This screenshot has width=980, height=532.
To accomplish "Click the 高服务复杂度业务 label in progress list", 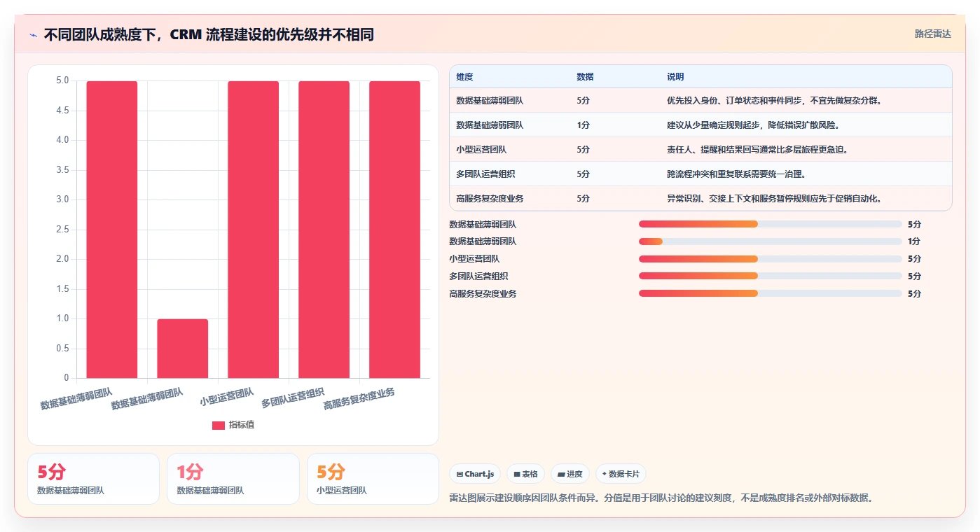I will [483, 293].
